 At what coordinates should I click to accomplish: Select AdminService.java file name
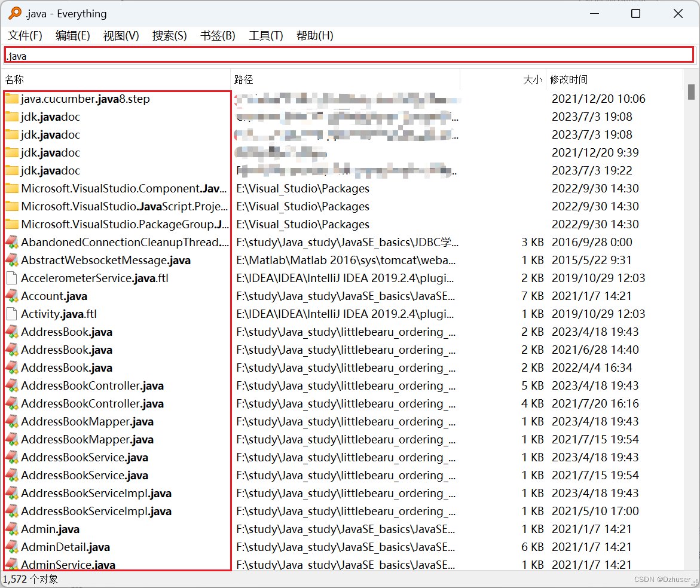click(68, 564)
